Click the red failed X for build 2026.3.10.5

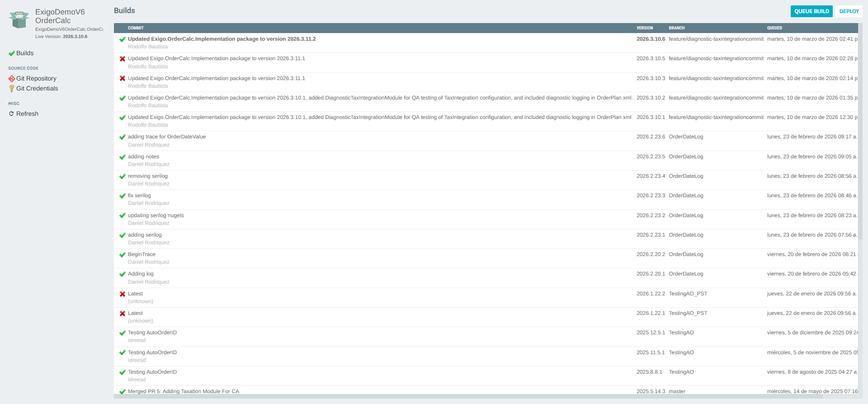tap(122, 59)
